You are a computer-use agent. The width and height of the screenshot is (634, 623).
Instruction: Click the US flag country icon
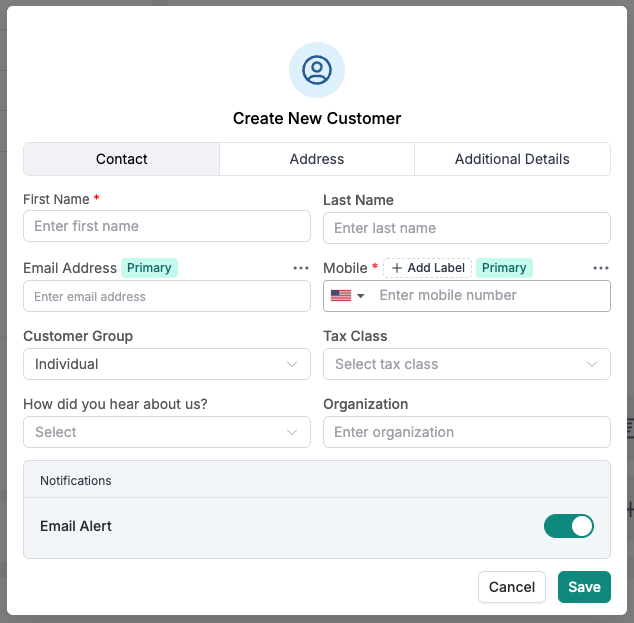click(341, 296)
